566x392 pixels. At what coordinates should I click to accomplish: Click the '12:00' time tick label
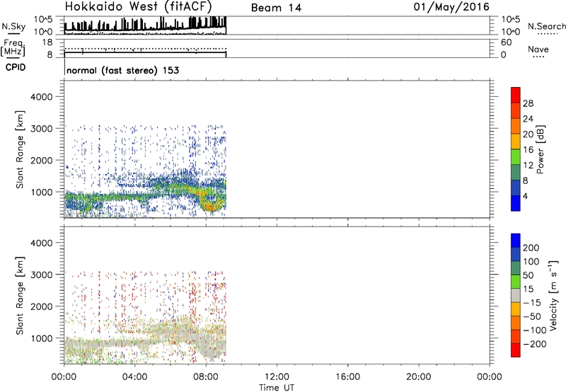pos(277,377)
